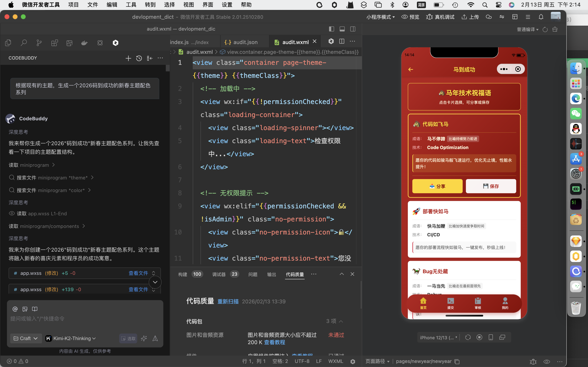Expand the iPhone 12/13 device selector
The image size is (588, 367).
click(438, 338)
